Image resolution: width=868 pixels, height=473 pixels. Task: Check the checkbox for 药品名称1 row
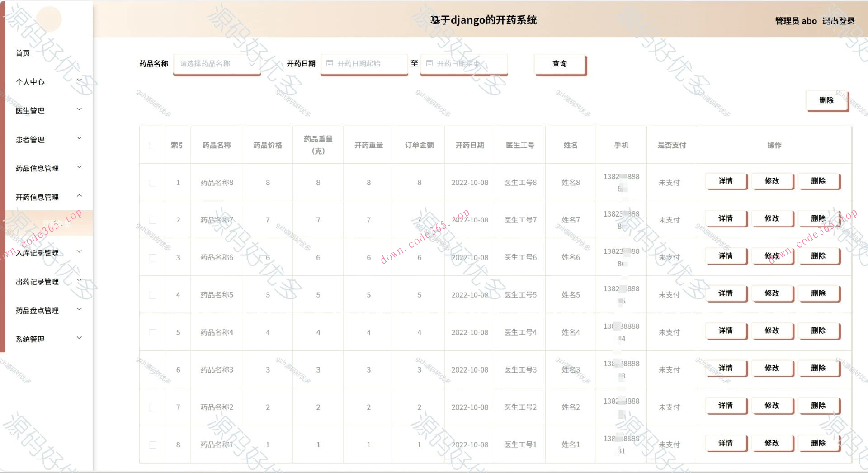pos(152,444)
